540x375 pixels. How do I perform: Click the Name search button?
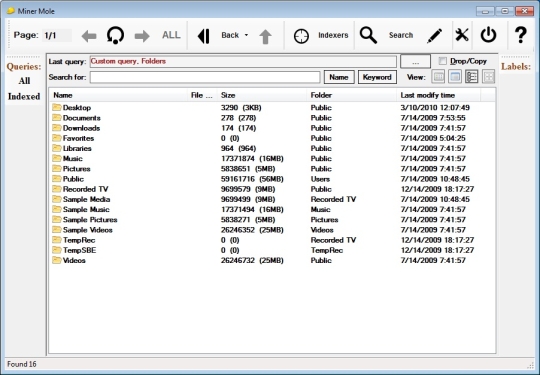339,77
